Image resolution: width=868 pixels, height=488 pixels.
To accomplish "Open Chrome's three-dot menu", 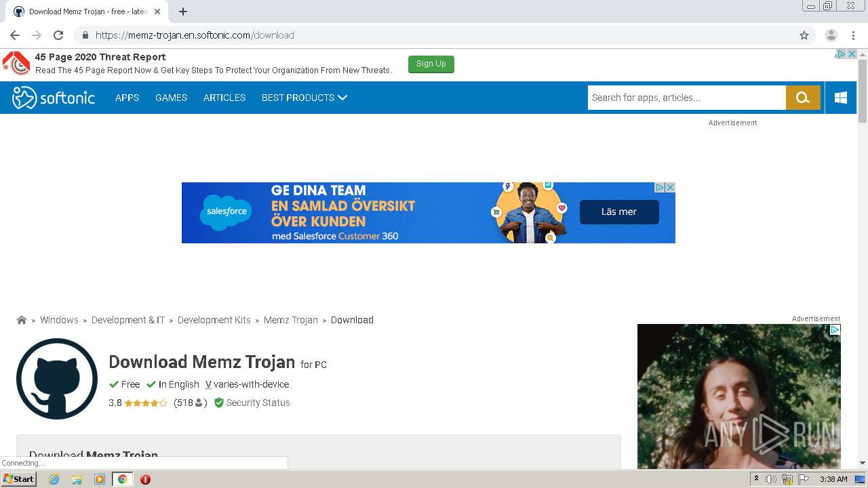I will (x=853, y=35).
